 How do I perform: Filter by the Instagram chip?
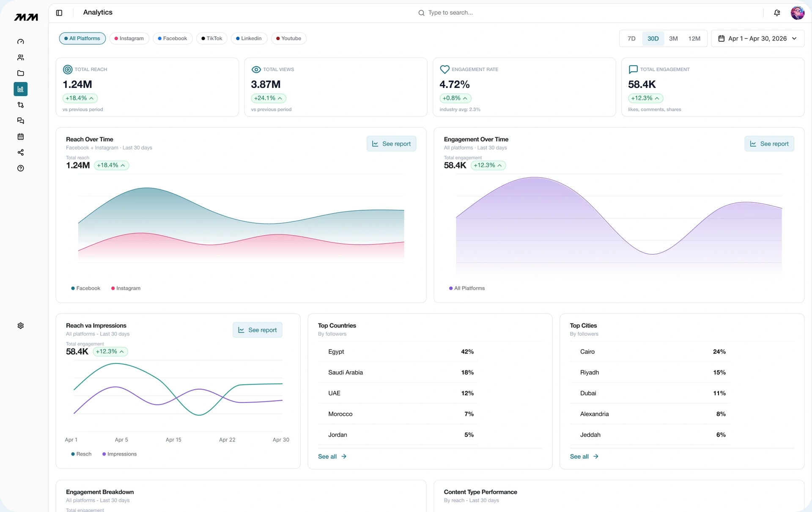(129, 39)
